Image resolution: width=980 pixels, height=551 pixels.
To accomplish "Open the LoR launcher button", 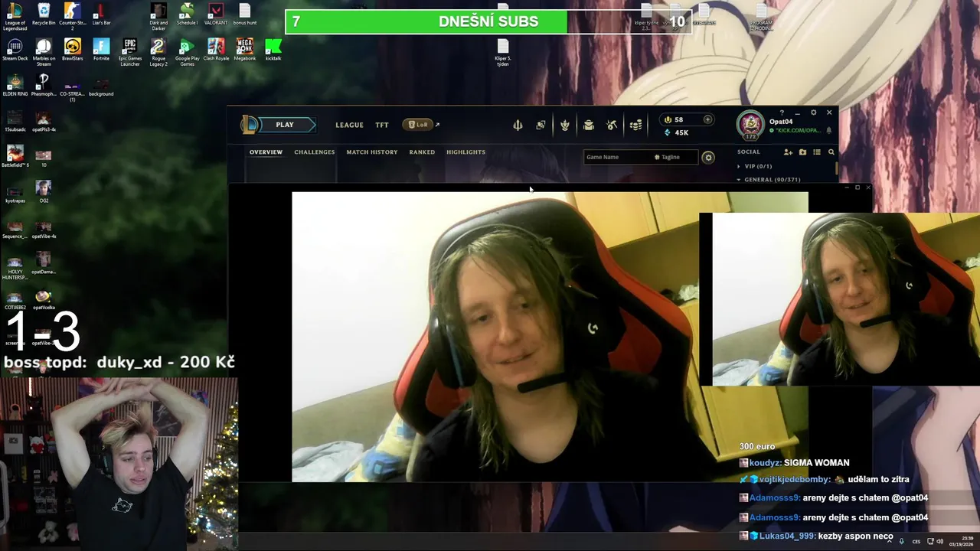I will 418,125.
